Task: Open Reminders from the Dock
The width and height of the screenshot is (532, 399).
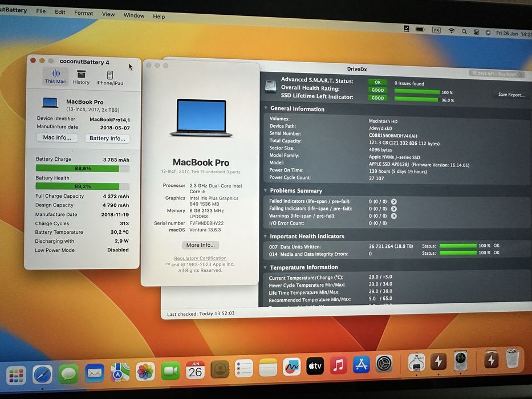Action: (x=244, y=368)
